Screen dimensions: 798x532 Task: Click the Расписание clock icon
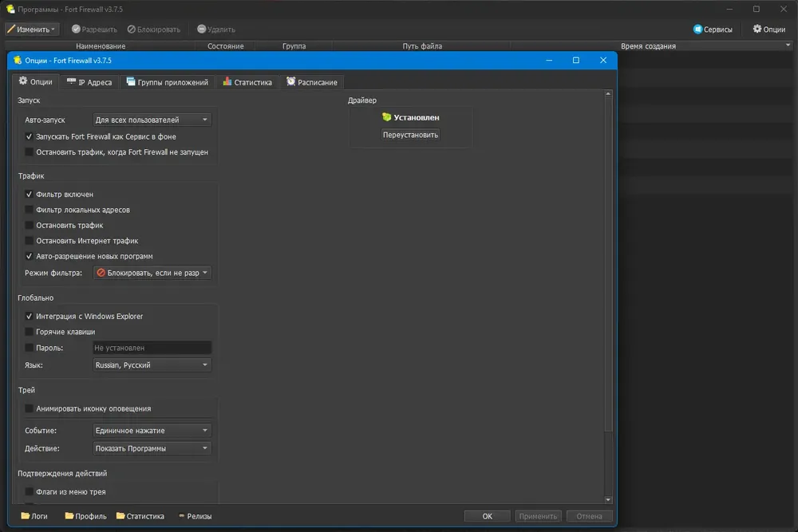point(290,81)
